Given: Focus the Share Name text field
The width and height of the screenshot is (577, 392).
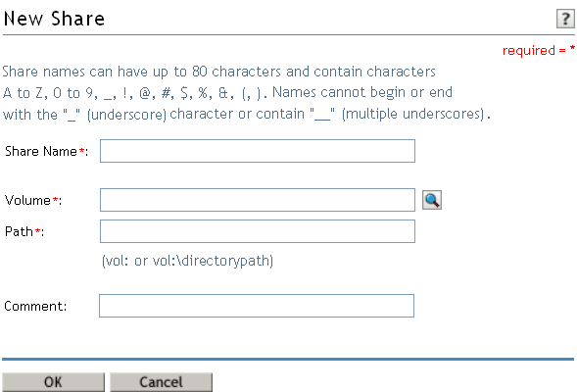Looking at the screenshot, I should coord(258,151).
